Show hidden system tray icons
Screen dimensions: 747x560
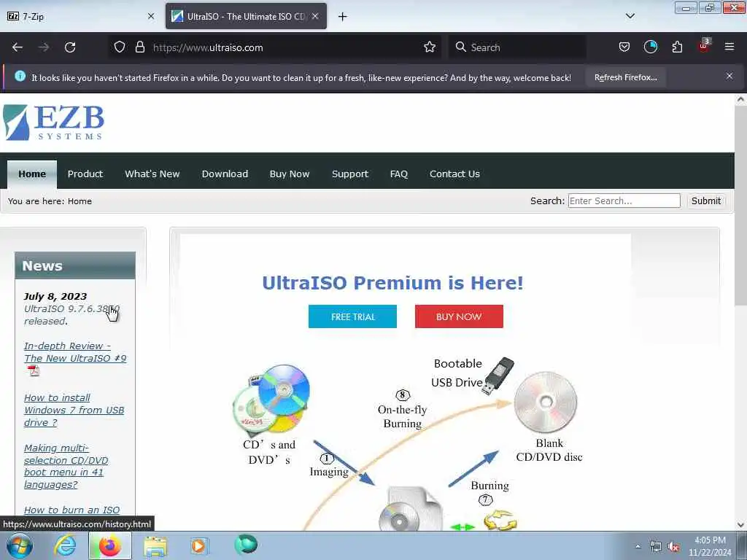638,546
